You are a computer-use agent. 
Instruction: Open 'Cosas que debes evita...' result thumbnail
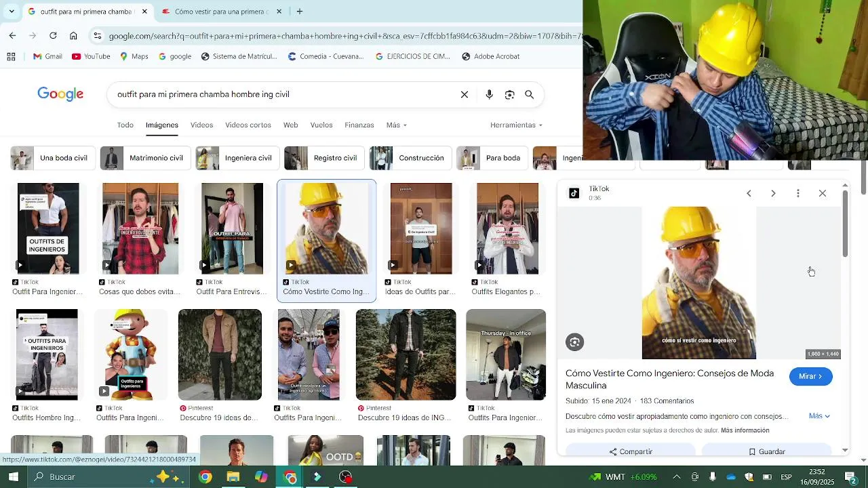click(140, 228)
